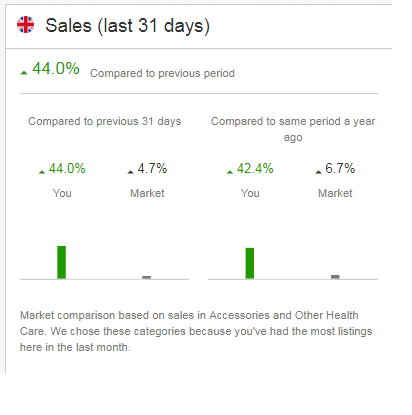This screenshot has width=412, height=415.
Task: Click the market comparison description paragraph
Action: (x=196, y=331)
